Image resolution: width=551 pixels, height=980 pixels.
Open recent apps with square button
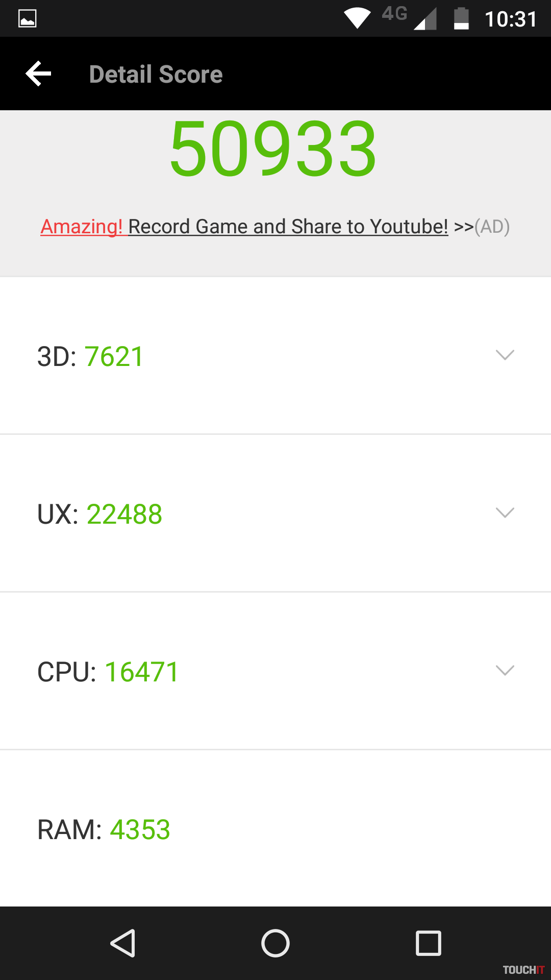428,943
